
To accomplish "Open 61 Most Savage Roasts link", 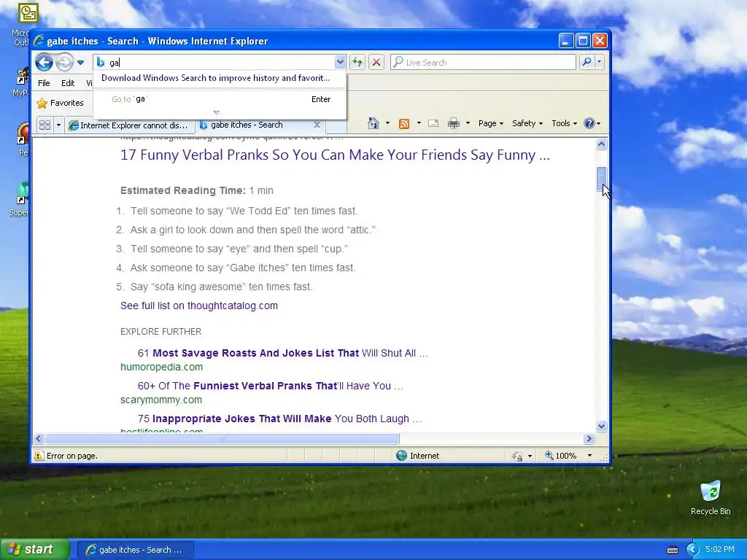I will [283, 354].
